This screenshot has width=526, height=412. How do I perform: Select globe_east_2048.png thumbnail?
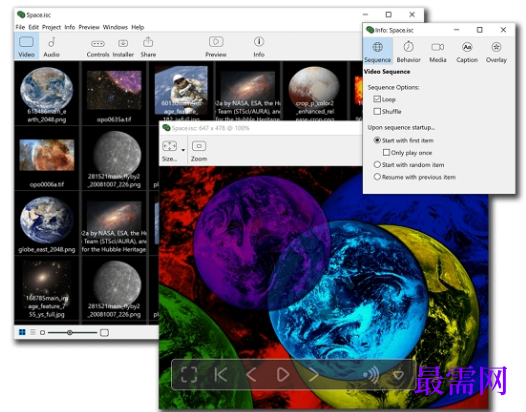pos(47,224)
